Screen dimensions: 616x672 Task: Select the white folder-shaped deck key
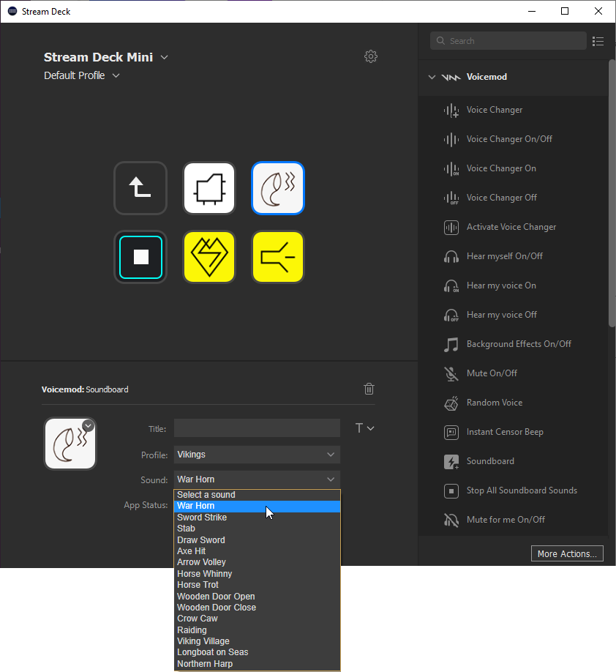[209, 187]
